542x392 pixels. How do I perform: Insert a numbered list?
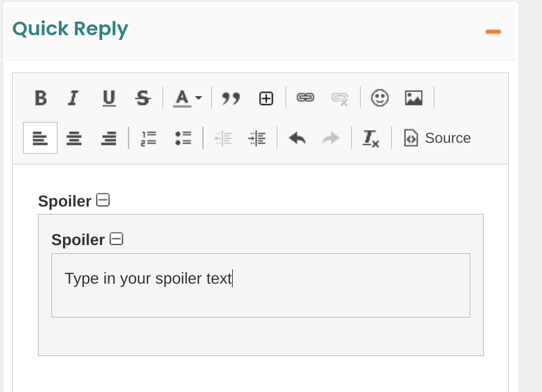[149, 138]
